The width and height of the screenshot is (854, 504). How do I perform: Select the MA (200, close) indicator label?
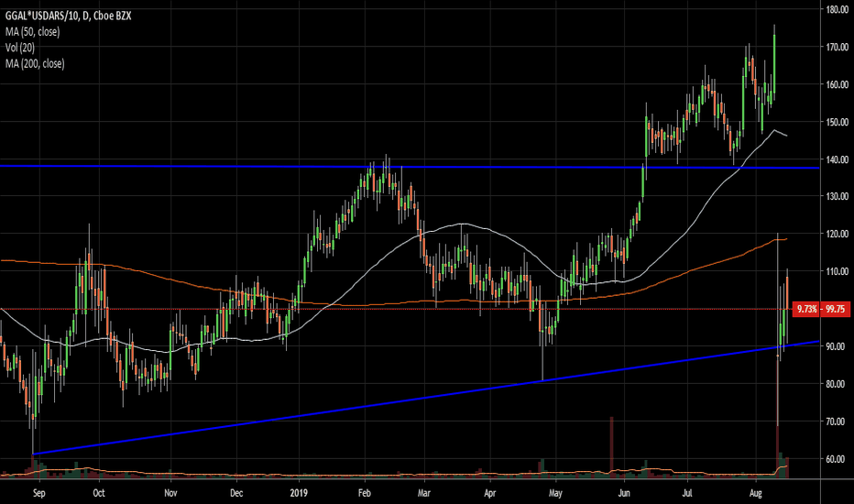(35, 64)
